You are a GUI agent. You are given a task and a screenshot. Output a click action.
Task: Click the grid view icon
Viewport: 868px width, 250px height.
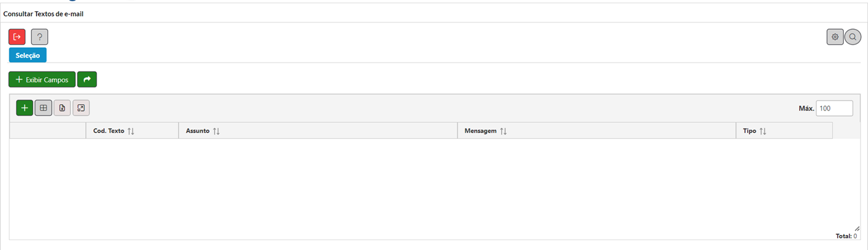click(x=43, y=108)
